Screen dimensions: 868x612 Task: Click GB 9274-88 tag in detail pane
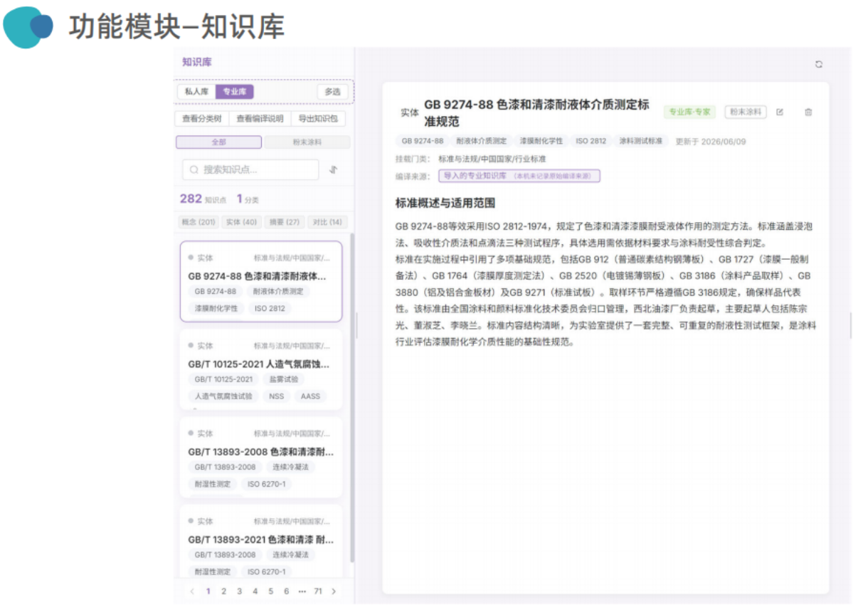pyautogui.click(x=423, y=141)
